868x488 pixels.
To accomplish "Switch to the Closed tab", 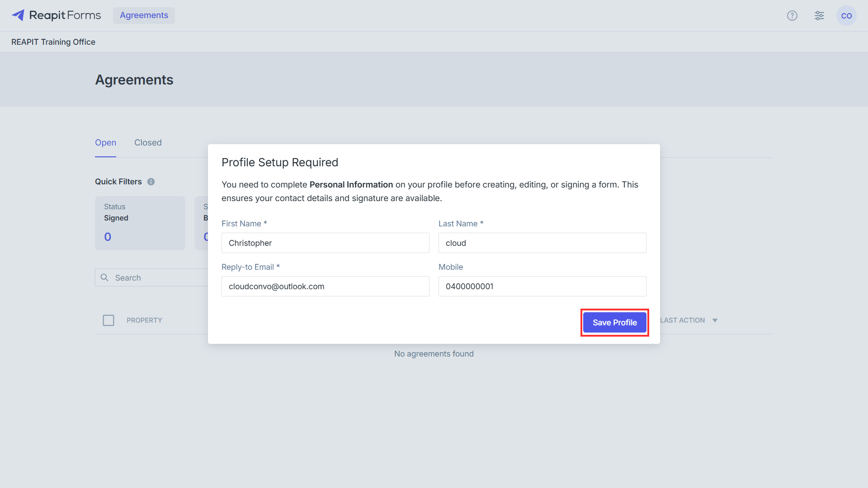I will pyautogui.click(x=148, y=142).
